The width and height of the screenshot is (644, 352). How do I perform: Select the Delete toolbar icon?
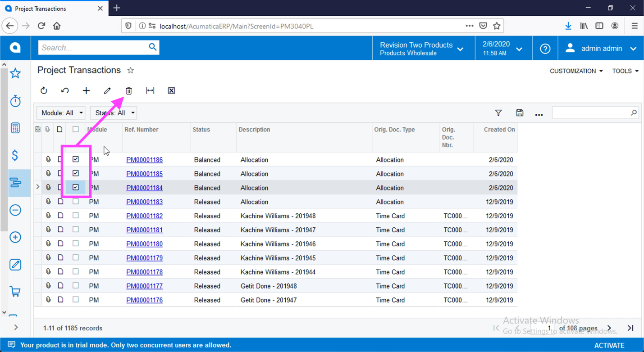(129, 90)
